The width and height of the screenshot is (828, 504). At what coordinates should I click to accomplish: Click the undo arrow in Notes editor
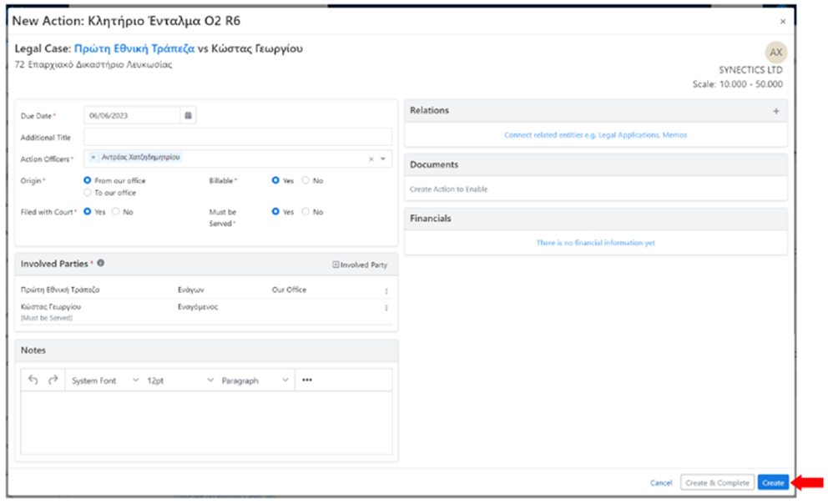(33, 381)
